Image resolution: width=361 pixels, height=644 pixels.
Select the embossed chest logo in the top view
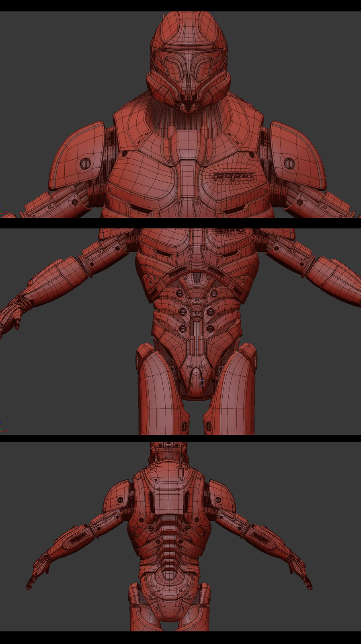234,176
